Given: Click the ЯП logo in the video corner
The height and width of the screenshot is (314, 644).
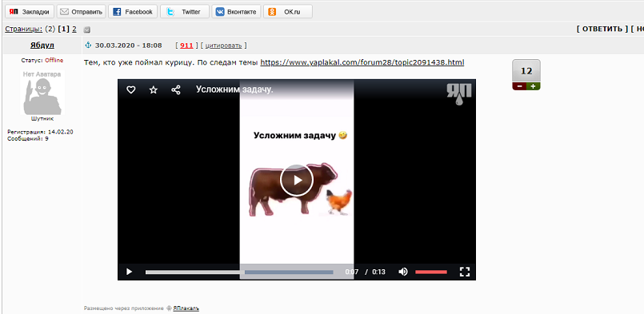Looking at the screenshot, I should coord(459,93).
